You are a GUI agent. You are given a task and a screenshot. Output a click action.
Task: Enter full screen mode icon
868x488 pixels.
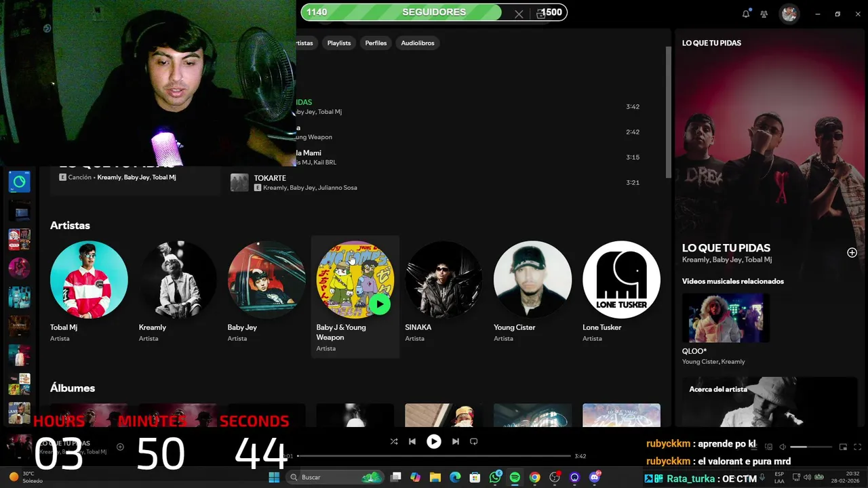(858, 447)
